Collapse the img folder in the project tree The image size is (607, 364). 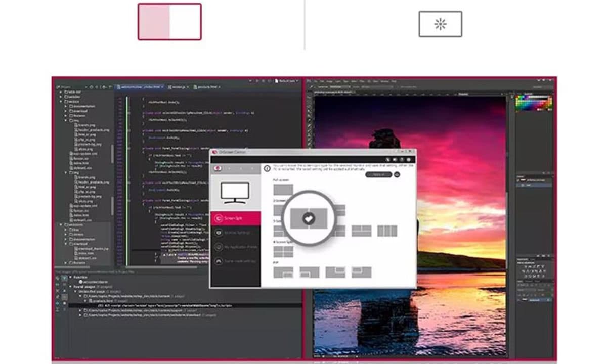(x=66, y=121)
